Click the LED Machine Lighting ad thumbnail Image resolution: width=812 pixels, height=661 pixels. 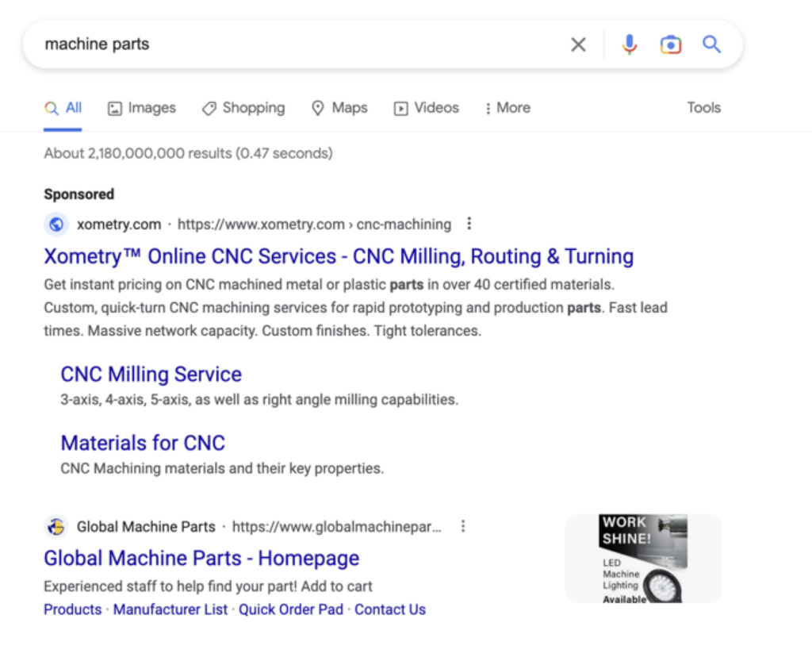[x=643, y=558]
